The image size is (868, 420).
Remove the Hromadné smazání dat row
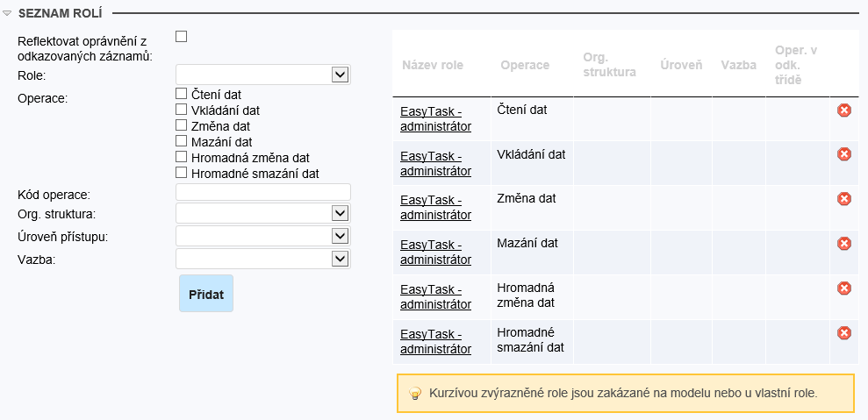[x=844, y=333]
